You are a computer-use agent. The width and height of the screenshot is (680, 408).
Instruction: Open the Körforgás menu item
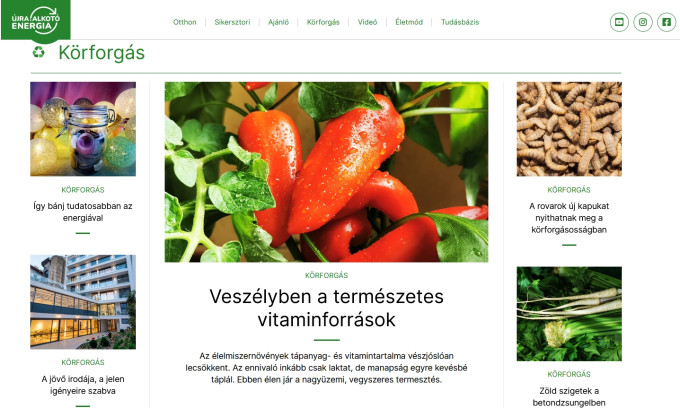[x=323, y=22]
